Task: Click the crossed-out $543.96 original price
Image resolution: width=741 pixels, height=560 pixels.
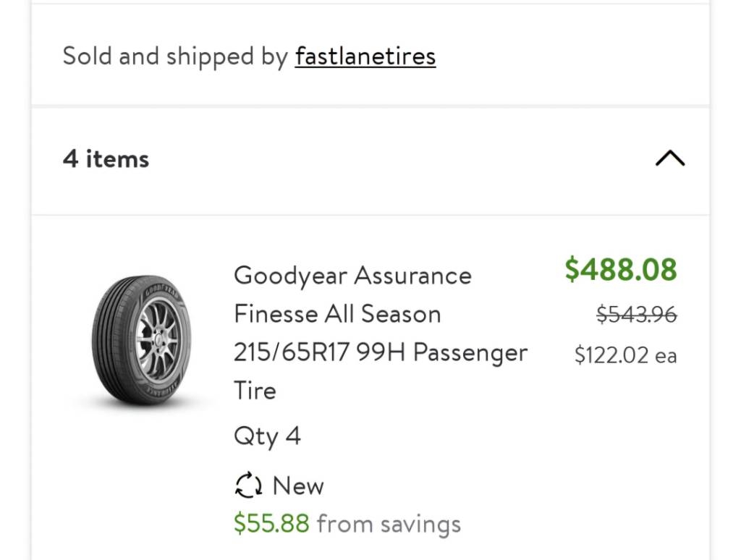Action: [x=637, y=314]
